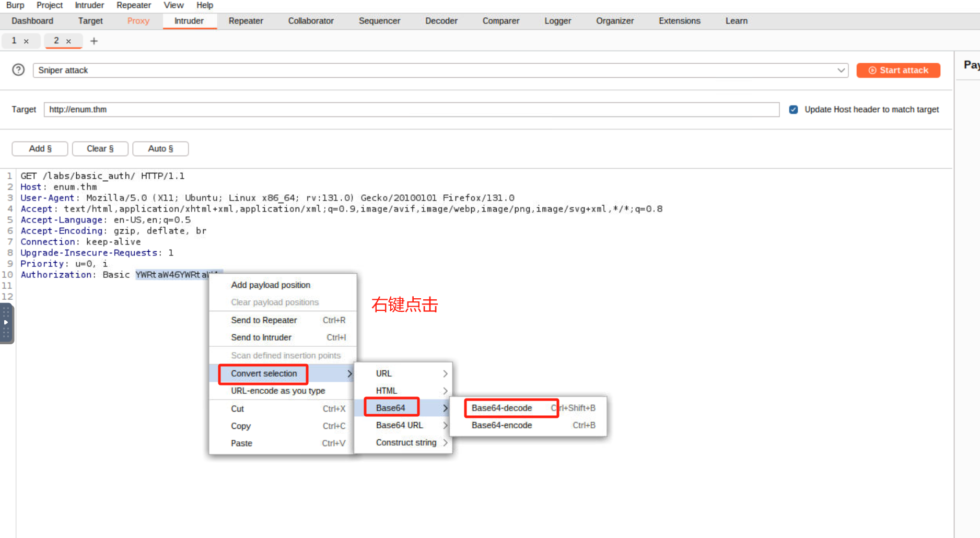Click the help question mark icon
The width and height of the screenshot is (980, 538).
(x=18, y=70)
